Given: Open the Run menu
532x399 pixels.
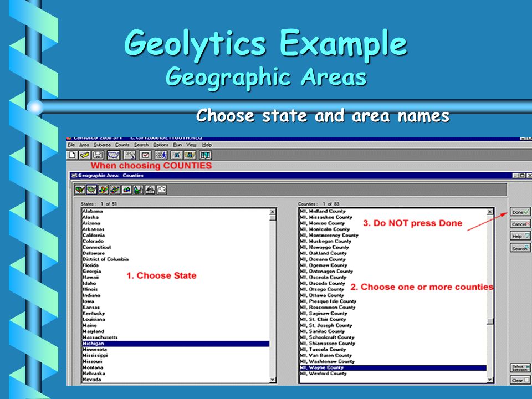Looking at the screenshot, I should [177, 145].
